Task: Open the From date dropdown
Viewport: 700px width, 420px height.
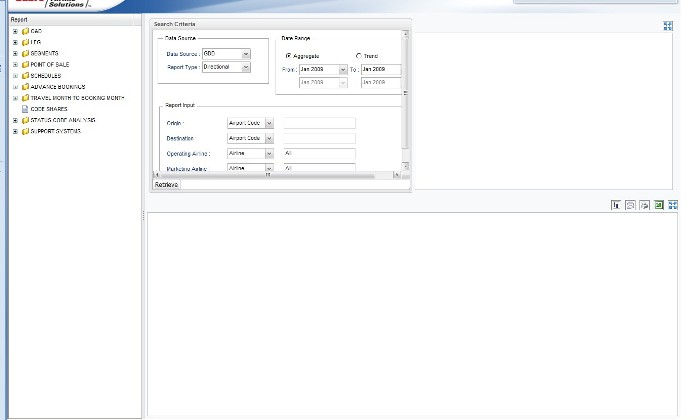Action: click(x=343, y=70)
